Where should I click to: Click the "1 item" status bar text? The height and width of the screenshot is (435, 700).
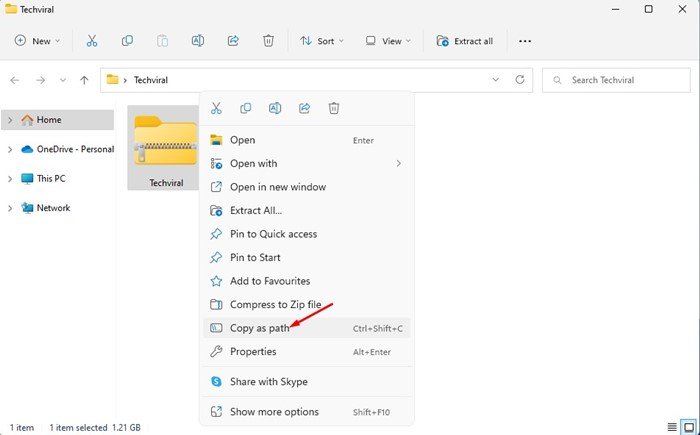[21, 428]
